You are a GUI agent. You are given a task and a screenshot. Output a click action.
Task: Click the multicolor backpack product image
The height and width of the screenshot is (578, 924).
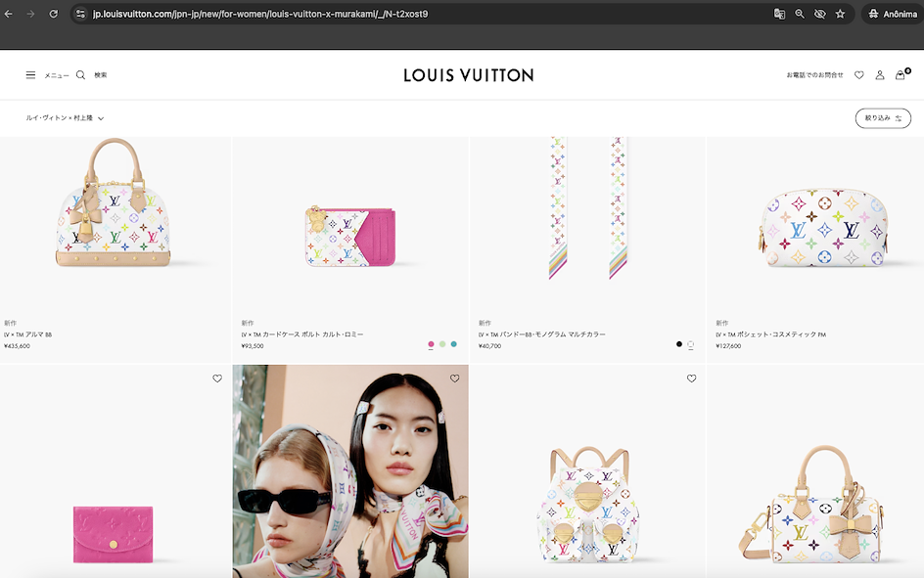click(587, 504)
